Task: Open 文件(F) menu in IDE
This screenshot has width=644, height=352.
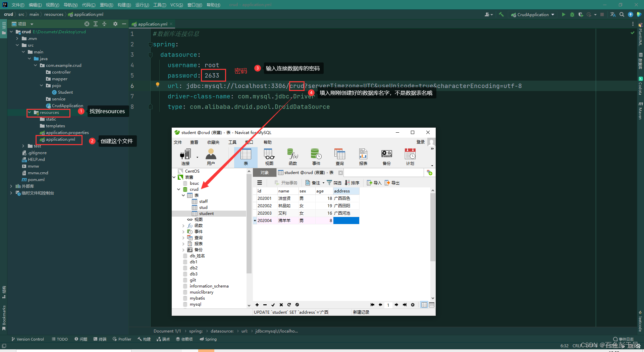Action: click(x=18, y=5)
